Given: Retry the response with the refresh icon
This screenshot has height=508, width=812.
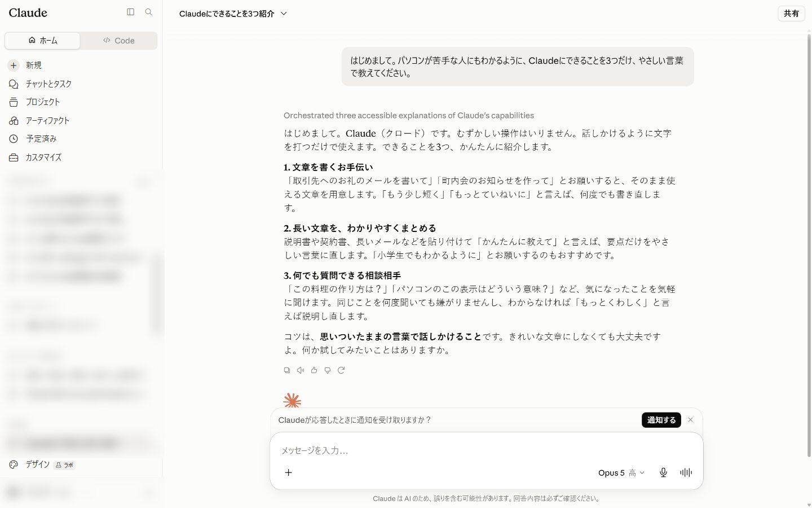Looking at the screenshot, I should pos(341,370).
